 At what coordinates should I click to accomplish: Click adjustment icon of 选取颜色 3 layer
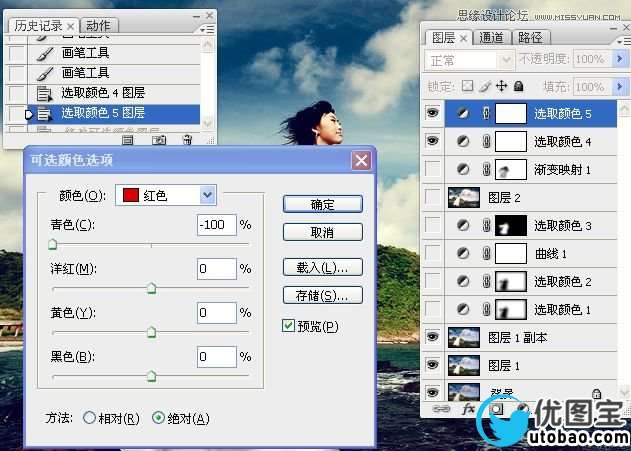coord(463,225)
